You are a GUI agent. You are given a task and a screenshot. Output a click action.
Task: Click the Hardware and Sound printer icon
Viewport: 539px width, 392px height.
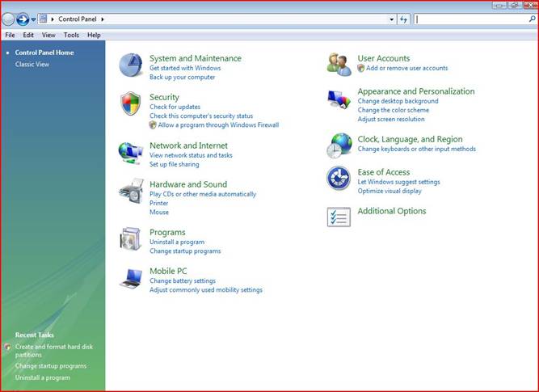tap(131, 191)
